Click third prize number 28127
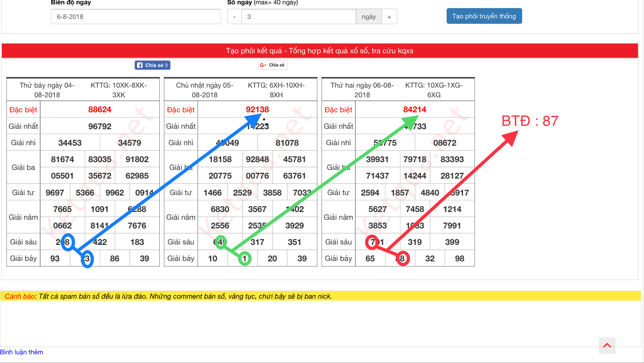The height and width of the screenshot is (363, 644). coord(452,176)
